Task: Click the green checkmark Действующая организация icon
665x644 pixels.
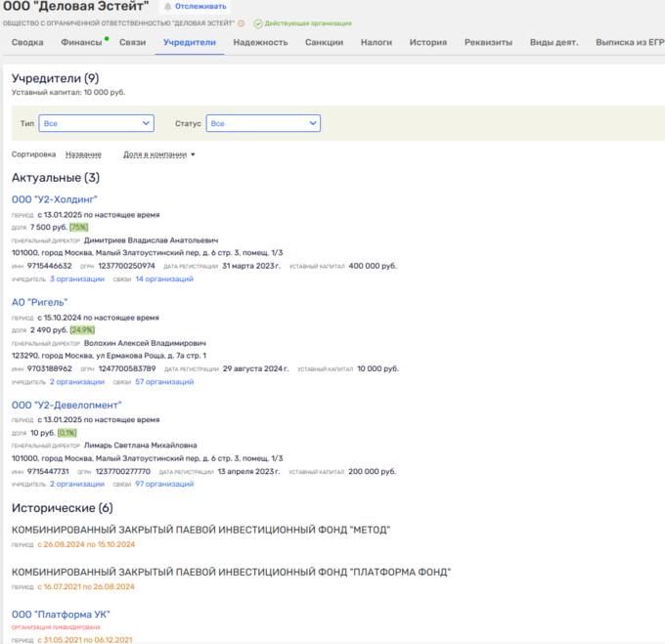Action: coord(258,23)
